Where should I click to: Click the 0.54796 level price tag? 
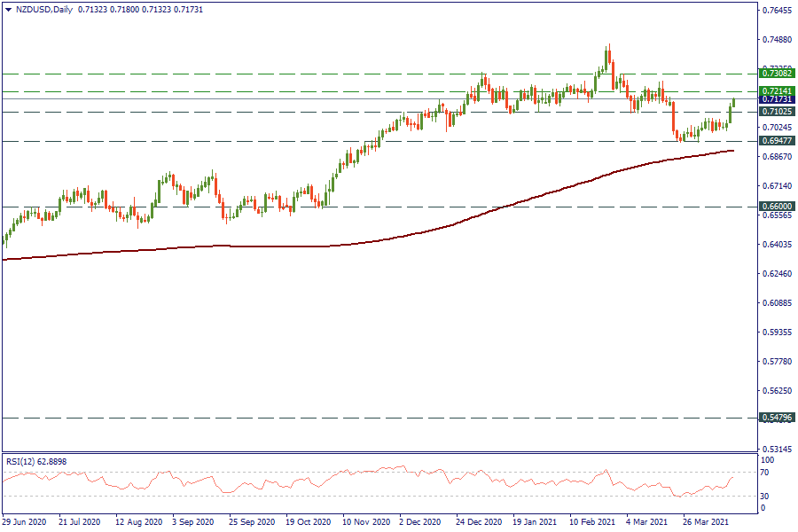coord(777,417)
